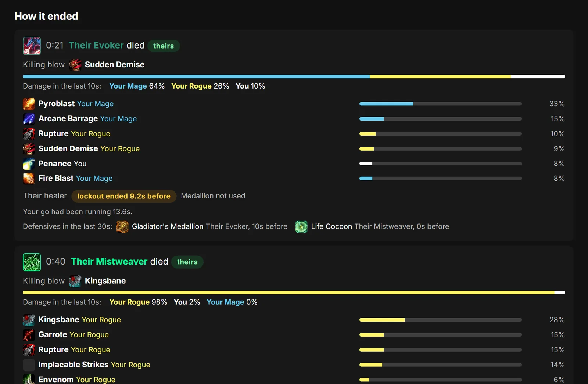The height and width of the screenshot is (384, 588).
Task: Click the 'theirs' badge next to Mistweaver died
Action: (187, 262)
